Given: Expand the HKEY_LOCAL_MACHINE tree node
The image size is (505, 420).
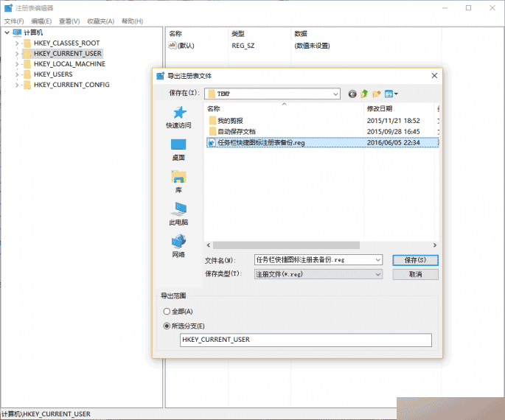Looking at the screenshot, I should coord(17,64).
